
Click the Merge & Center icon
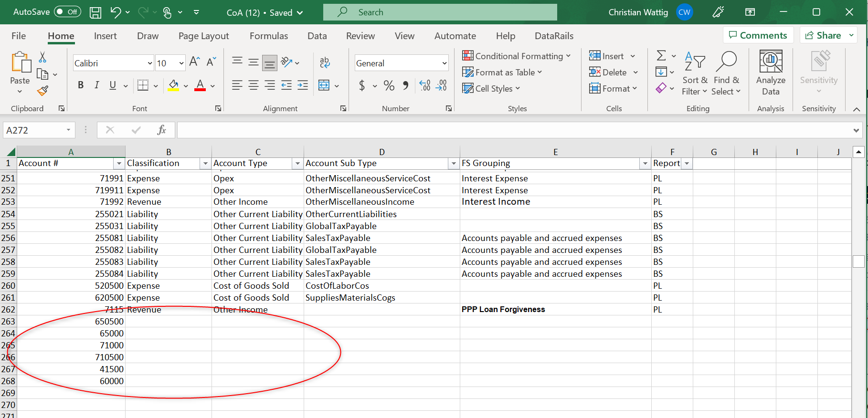324,85
